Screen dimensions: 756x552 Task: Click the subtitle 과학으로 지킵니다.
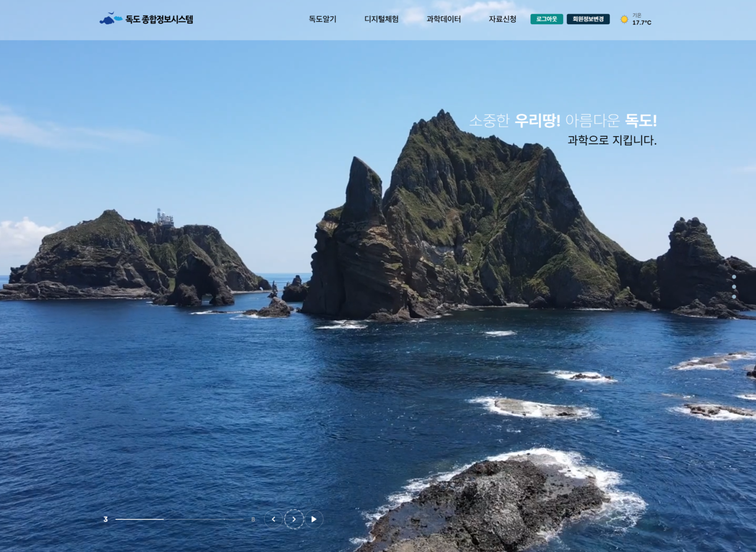[612, 141]
